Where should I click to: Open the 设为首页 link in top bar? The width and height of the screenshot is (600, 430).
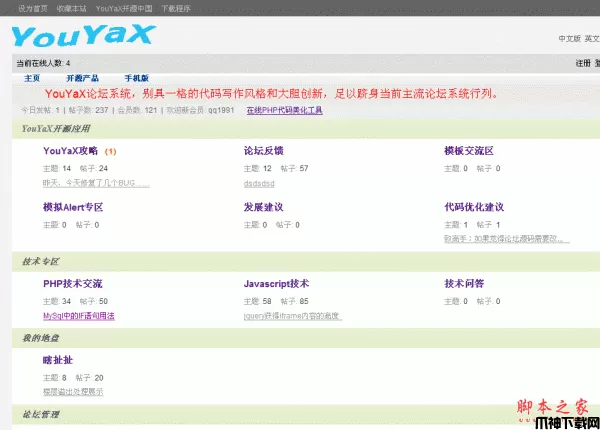pos(33,8)
